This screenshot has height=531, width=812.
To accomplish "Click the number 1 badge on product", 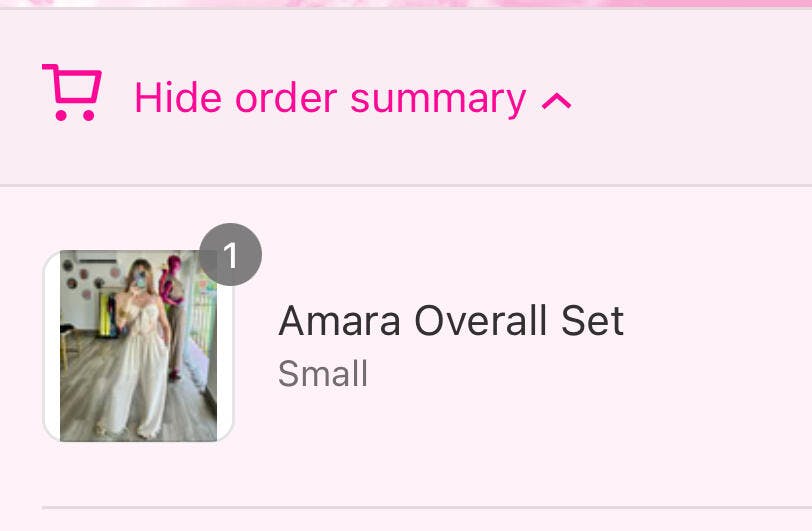I will tap(230, 255).
